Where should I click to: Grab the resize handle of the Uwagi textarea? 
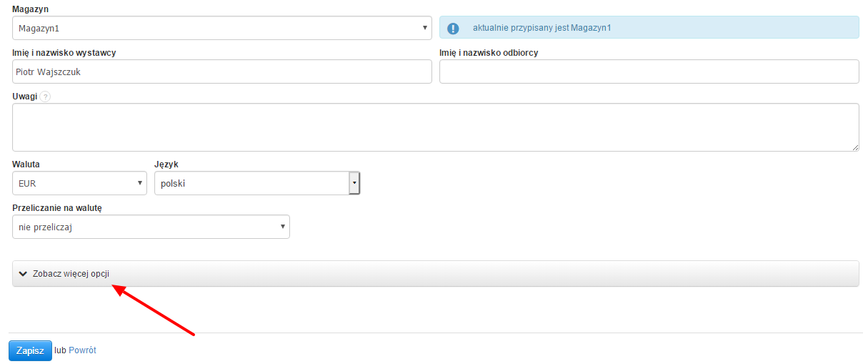(854, 147)
